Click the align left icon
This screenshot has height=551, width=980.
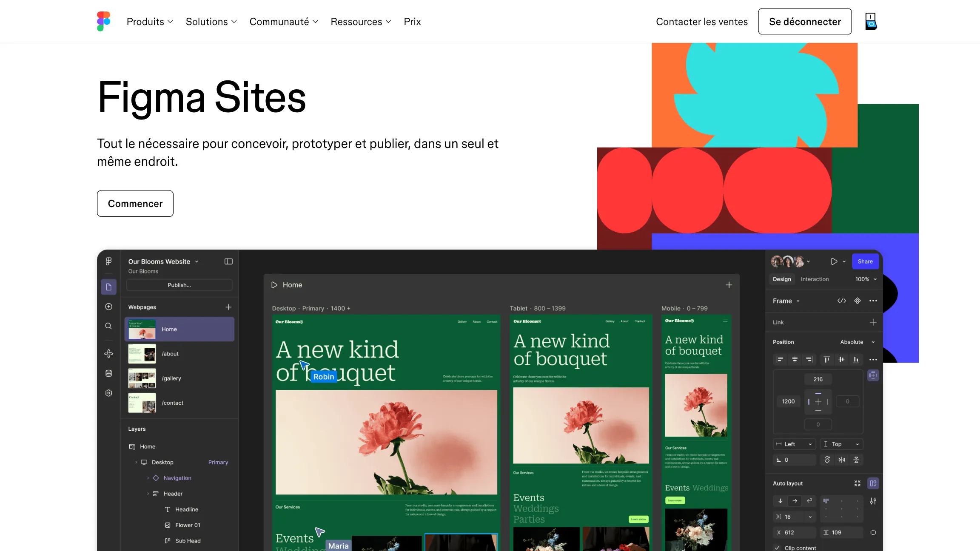click(x=780, y=359)
